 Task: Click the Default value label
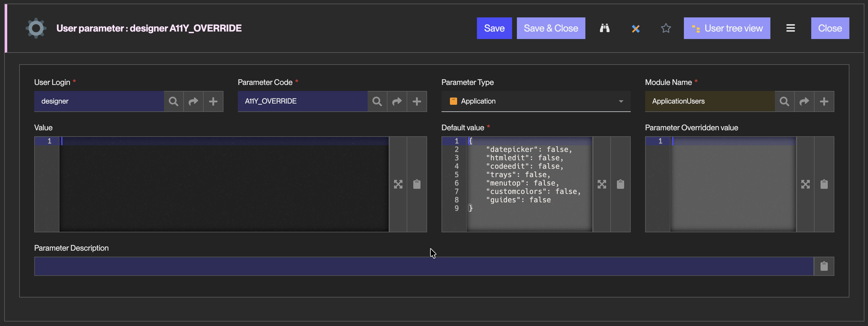click(462, 128)
